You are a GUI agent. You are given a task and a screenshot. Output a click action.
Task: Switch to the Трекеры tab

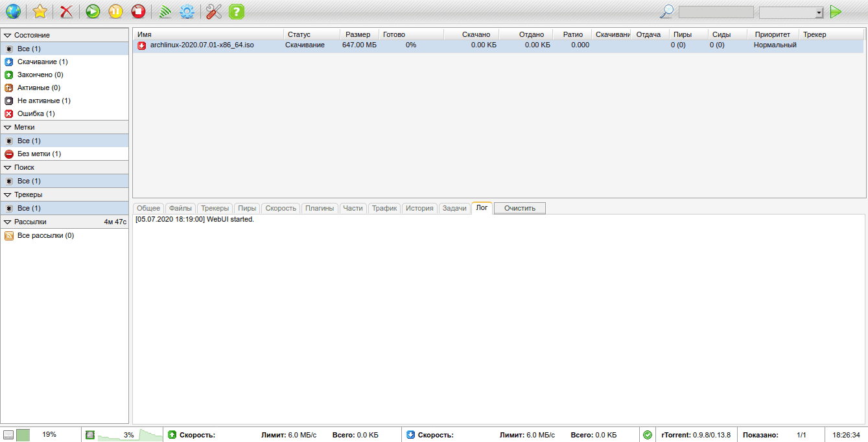point(215,208)
